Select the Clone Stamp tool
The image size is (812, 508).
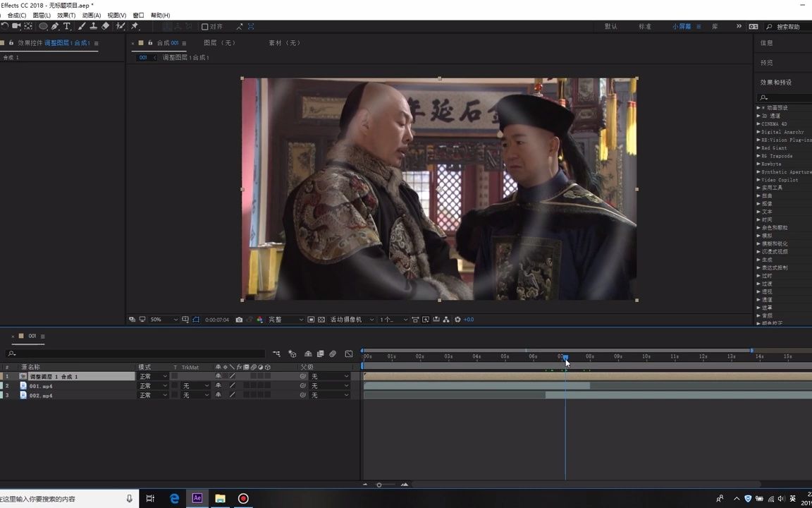tap(92, 26)
